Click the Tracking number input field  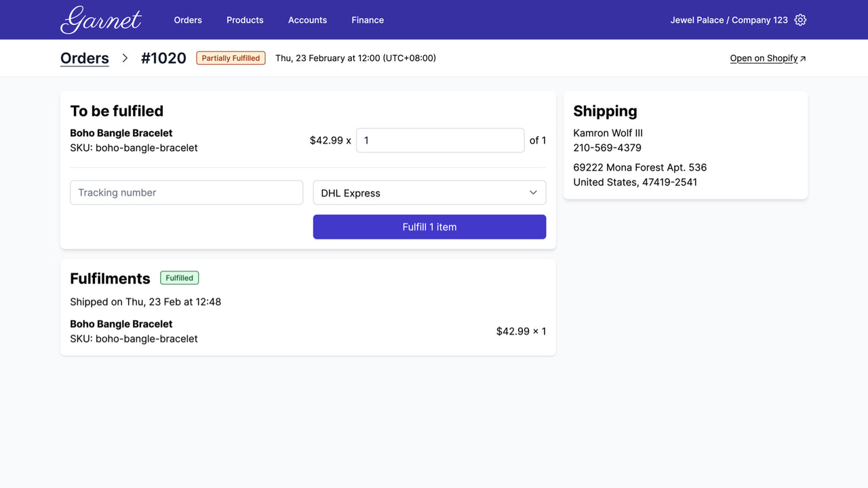[x=186, y=192]
